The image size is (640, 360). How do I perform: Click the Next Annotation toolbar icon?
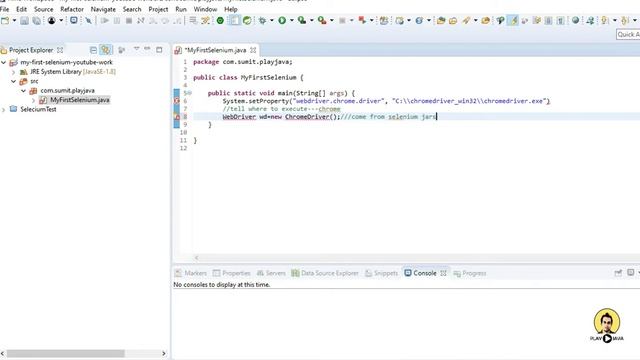tap(605, 20)
